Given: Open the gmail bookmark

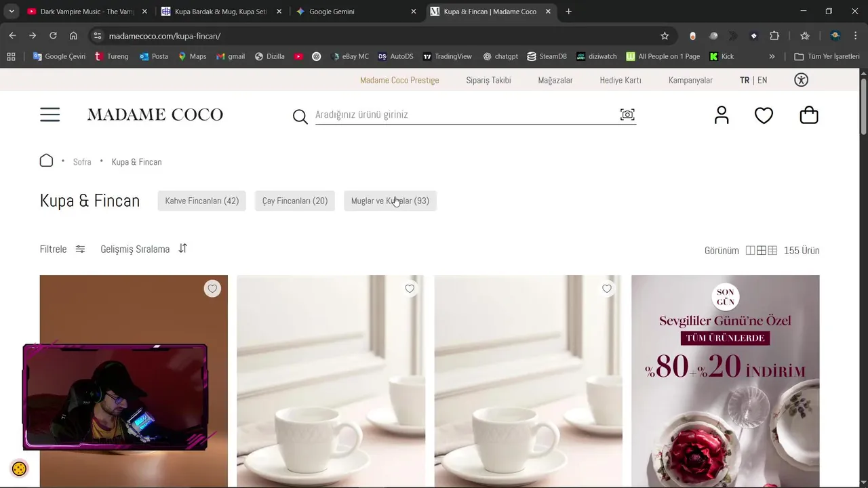Looking at the screenshot, I should click(231, 56).
